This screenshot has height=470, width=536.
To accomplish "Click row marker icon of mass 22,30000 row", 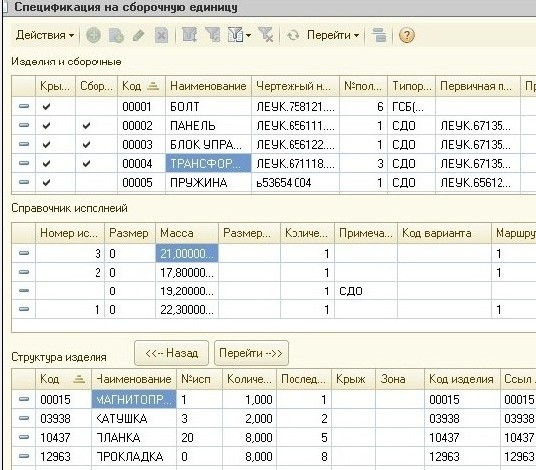I will click(24, 309).
